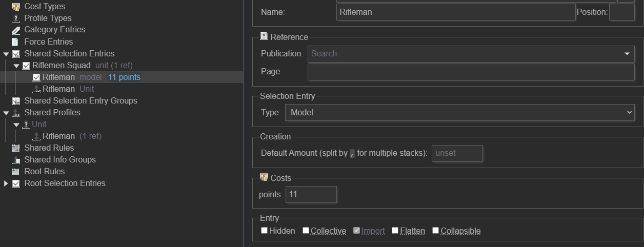Viewport: 644px width, 247px height.
Task: Click the Shared Rules icon
Action: [x=15, y=148]
